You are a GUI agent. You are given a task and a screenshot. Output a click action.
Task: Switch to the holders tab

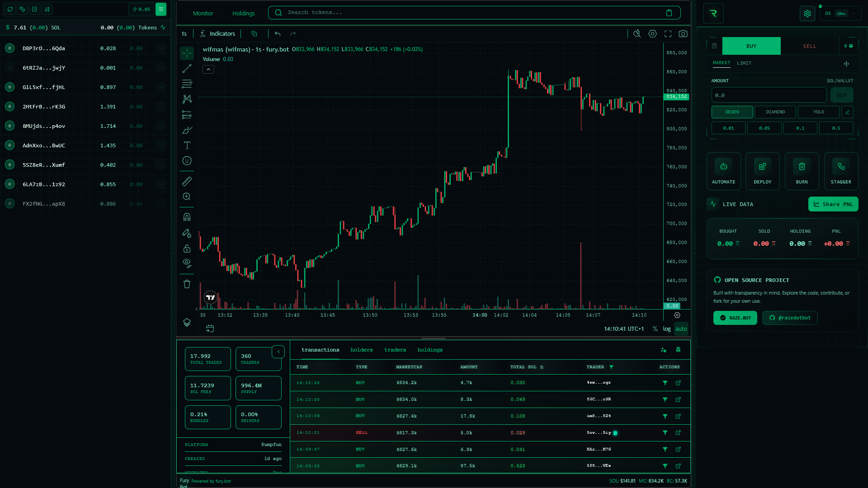click(x=361, y=350)
